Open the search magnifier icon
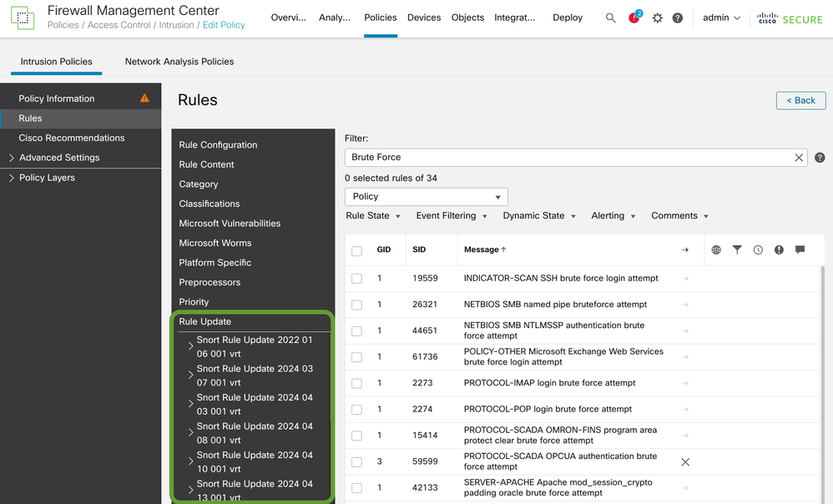The width and height of the screenshot is (833, 504). click(x=610, y=18)
